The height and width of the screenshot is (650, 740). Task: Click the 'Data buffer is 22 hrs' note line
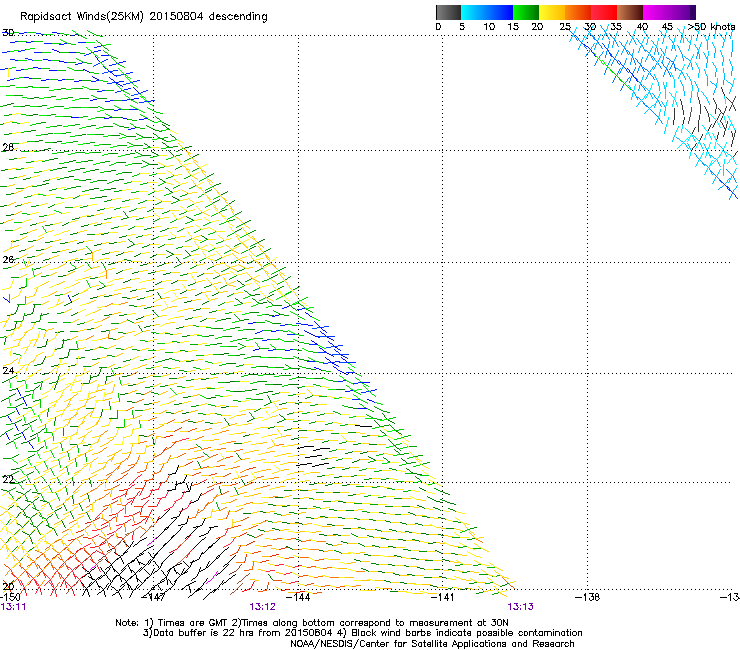pos(362,633)
